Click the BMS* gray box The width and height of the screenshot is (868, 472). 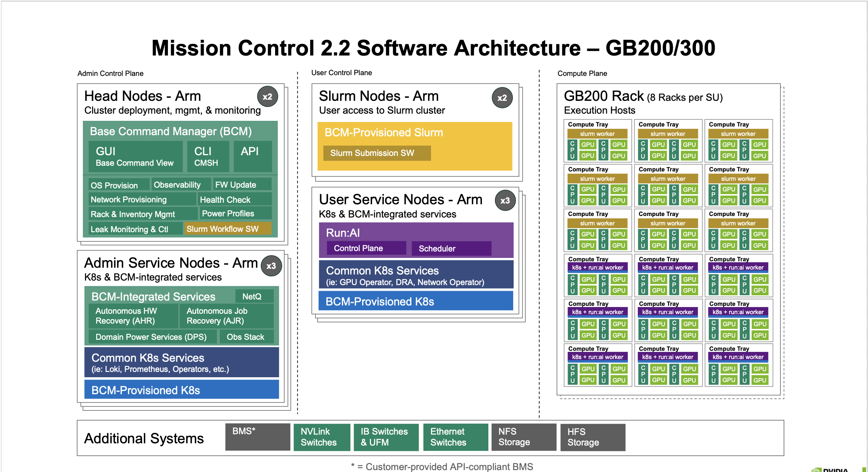(257, 437)
